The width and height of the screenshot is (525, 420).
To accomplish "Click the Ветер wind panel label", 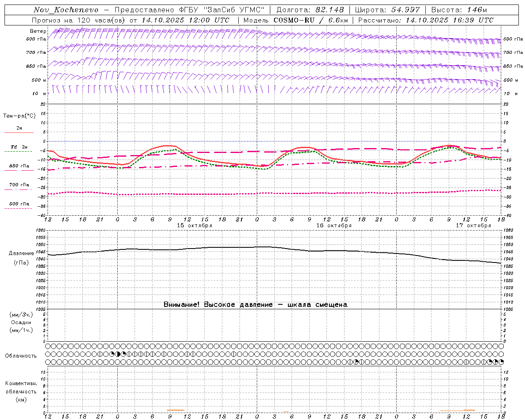I will [38, 31].
